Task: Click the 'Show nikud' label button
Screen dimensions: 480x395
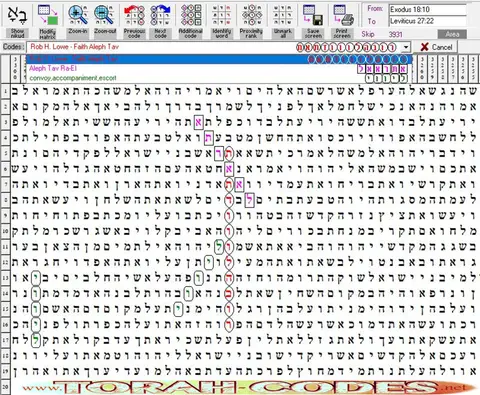Action: (x=17, y=33)
